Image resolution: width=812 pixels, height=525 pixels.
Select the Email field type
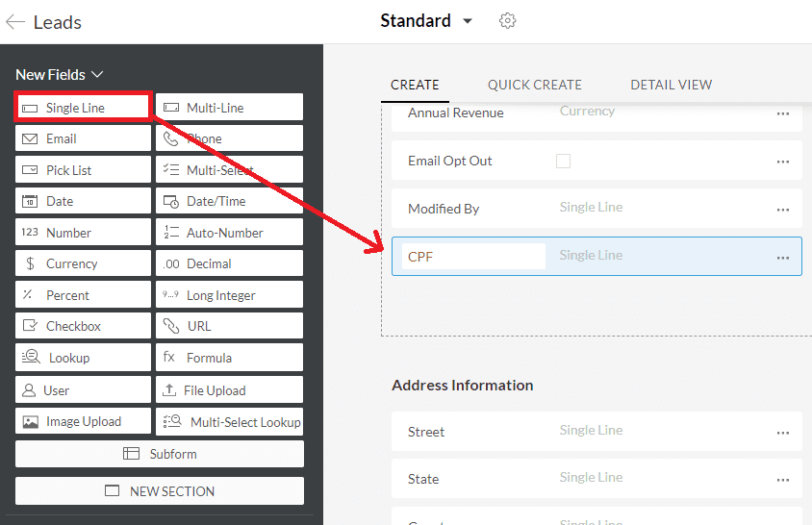pos(83,138)
